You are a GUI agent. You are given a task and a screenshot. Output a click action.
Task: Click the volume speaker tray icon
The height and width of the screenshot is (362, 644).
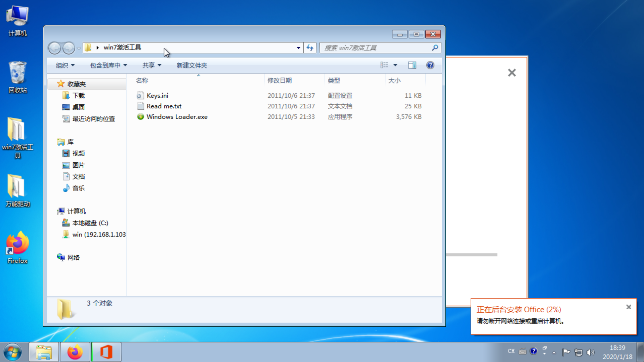click(590, 352)
